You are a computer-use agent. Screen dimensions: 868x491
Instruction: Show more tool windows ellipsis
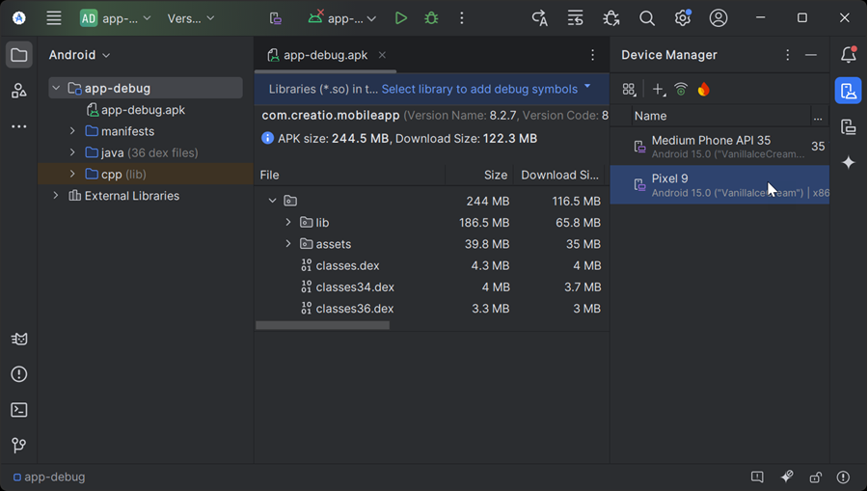click(x=19, y=126)
